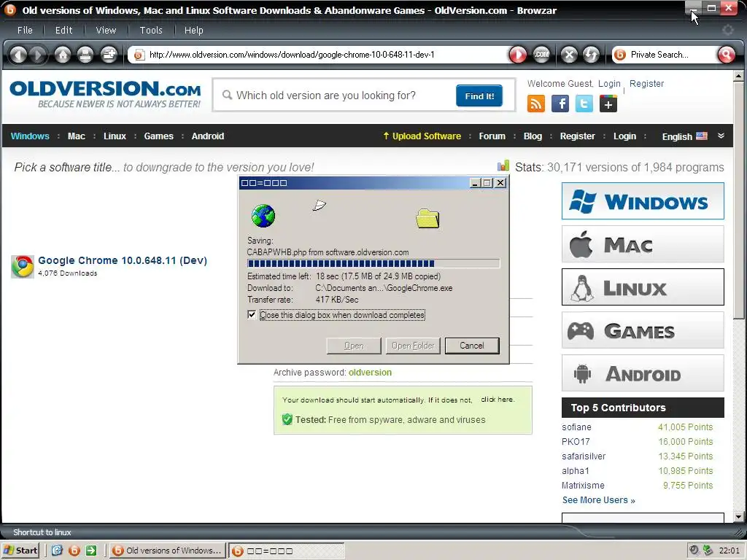Expand the double chevron in nav bar

[721, 136]
